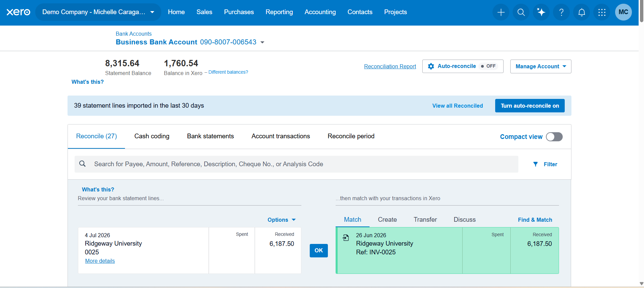644x288 pixels.
Task: Expand the Business Bank Account dropdown arrow
Action: [262, 42]
